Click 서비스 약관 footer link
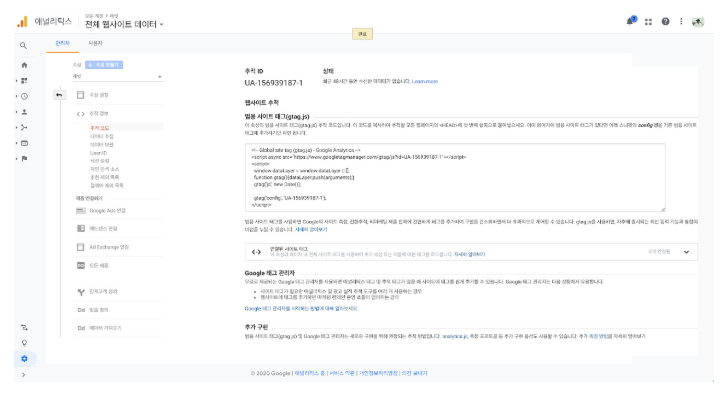Screen dimensions: 726x417 (342, 373)
